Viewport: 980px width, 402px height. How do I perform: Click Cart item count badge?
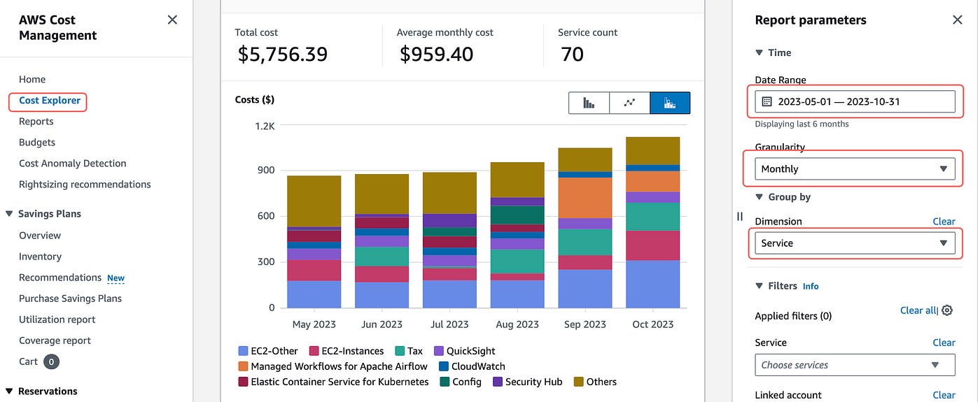[51, 361]
